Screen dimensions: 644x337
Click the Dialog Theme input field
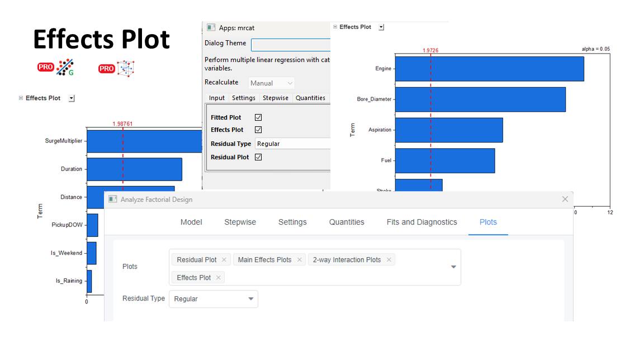290,45
